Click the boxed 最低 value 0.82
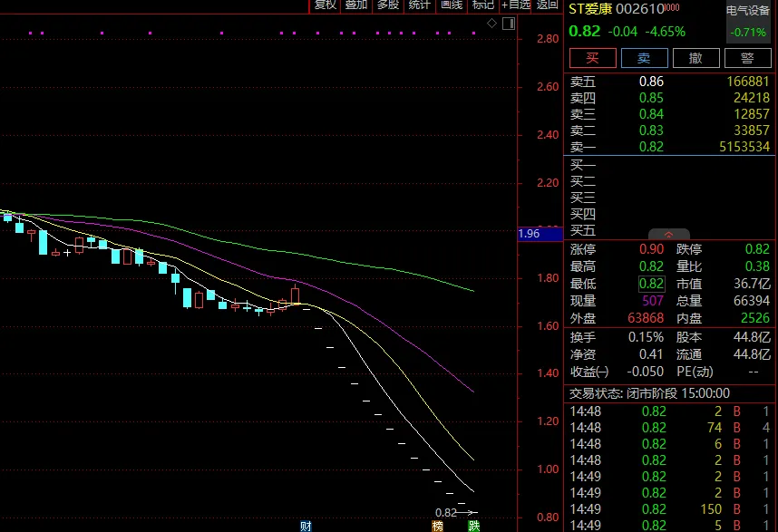 click(x=651, y=284)
